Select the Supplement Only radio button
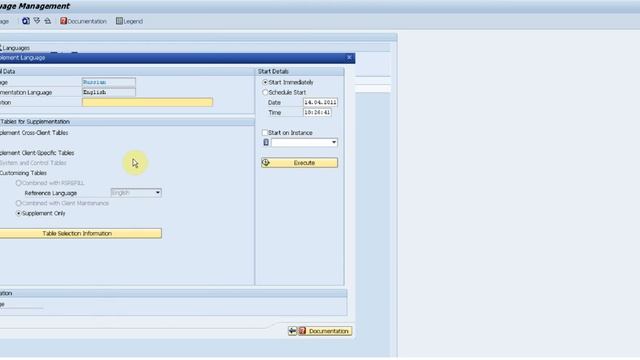 [x=18, y=213]
